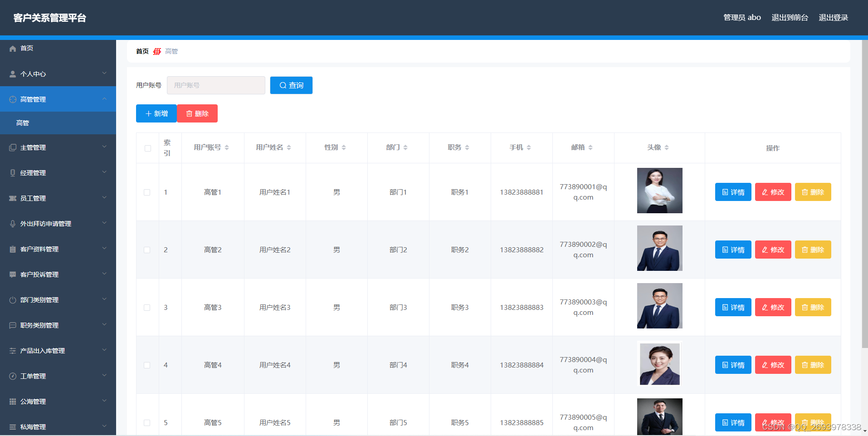Screen dimensions: 868x436
Task: Click the blue 查询 search button
Action: [x=291, y=85]
